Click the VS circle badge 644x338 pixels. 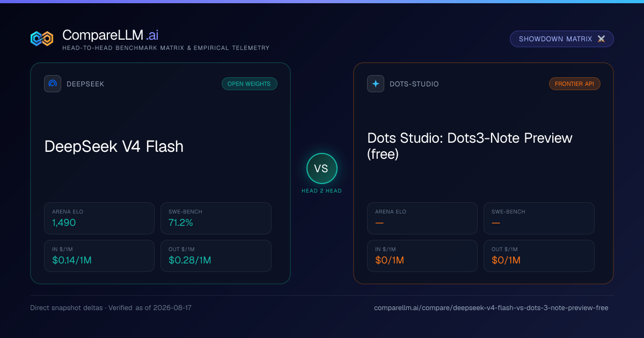tap(321, 168)
